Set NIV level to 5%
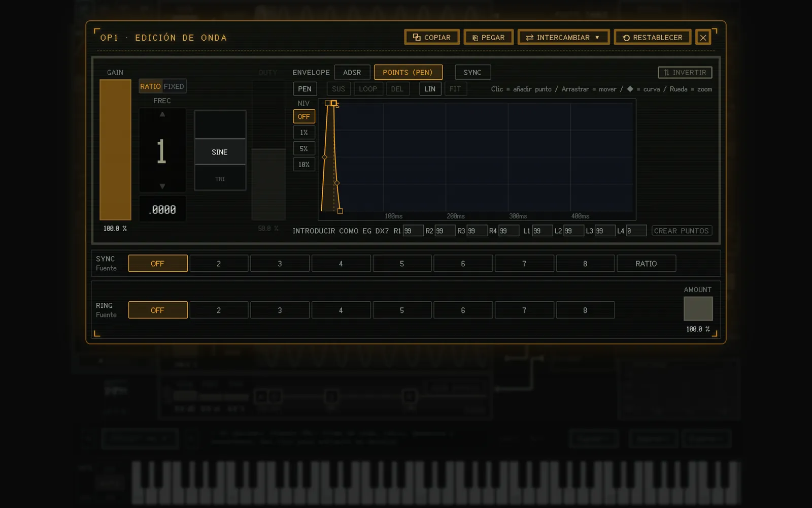 [304, 148]
